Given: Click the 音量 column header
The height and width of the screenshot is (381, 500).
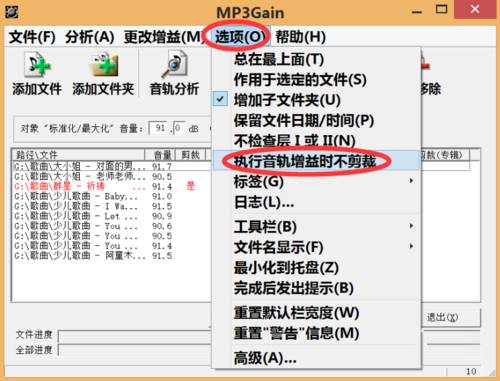Looking at the screenshot, I should 160,155.
